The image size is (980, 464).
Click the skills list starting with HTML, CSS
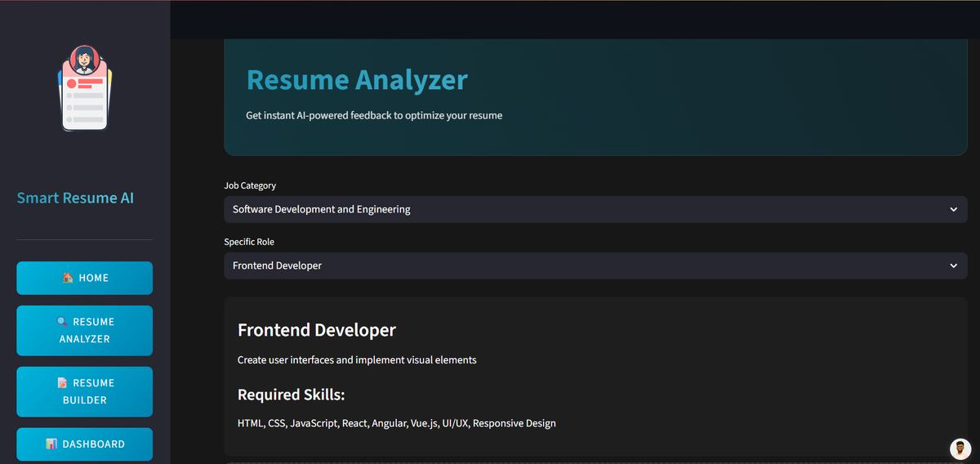click(x=397, y=423)
